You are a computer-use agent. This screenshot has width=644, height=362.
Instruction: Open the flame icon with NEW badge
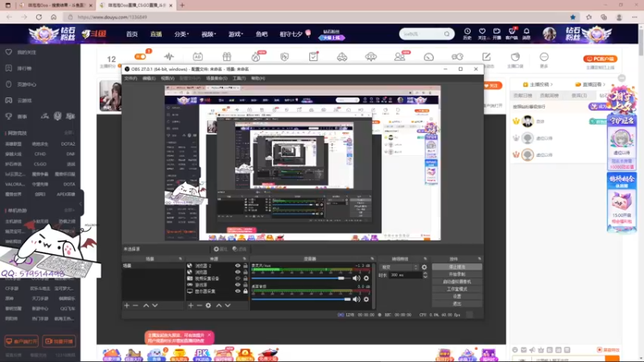pos(256,56)
